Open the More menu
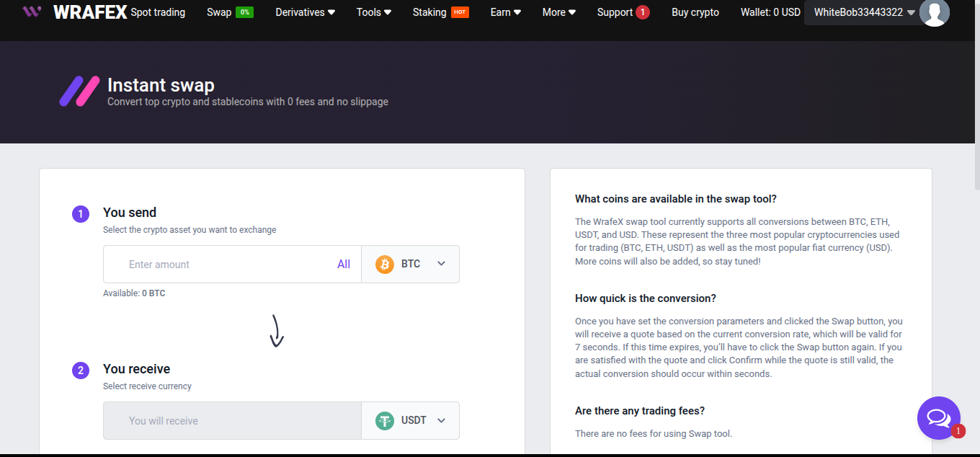Viewport: 980px width, 457px height. tap(558, 12)
